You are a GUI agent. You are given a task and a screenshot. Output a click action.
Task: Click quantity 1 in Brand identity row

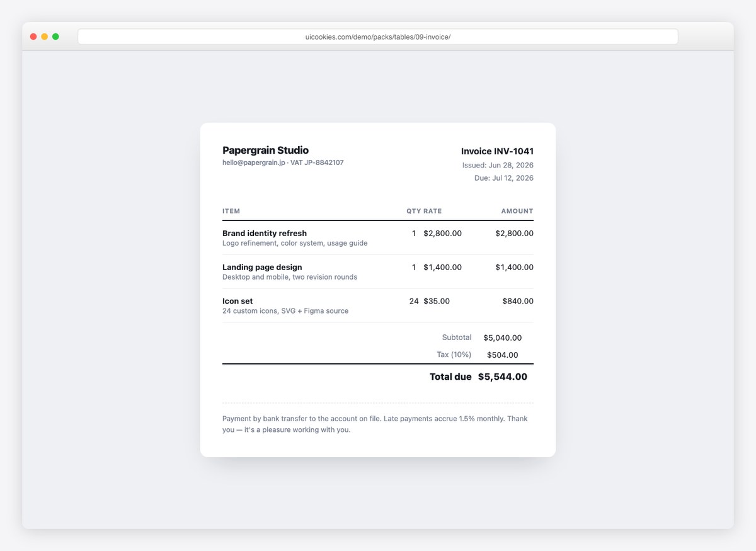(x=414, y=233)
